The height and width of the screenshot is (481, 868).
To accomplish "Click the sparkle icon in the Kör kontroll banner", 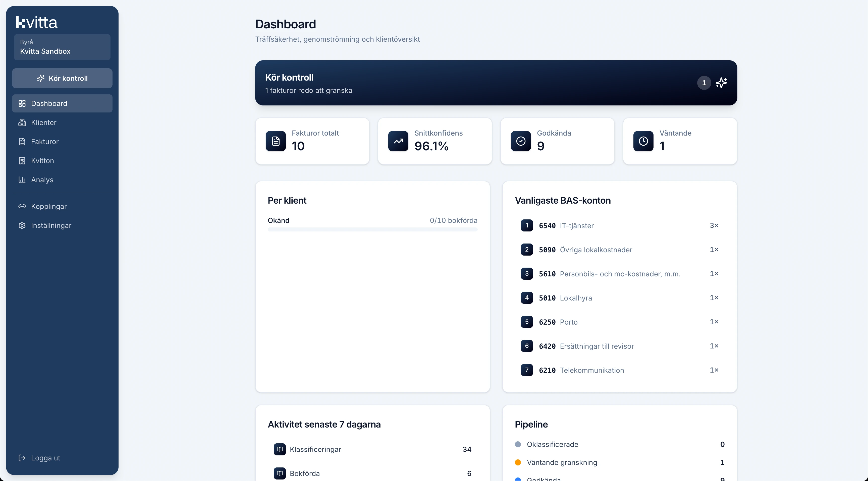I will click(x=721, y=83).
